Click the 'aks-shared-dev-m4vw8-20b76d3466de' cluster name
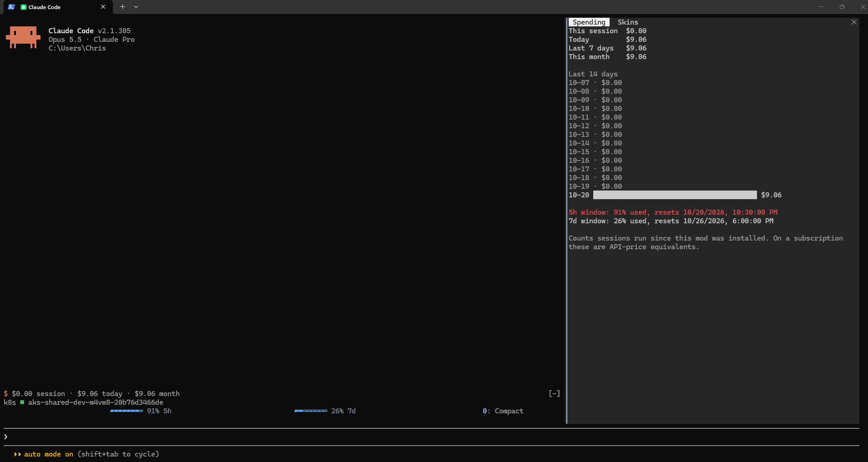 96,402
